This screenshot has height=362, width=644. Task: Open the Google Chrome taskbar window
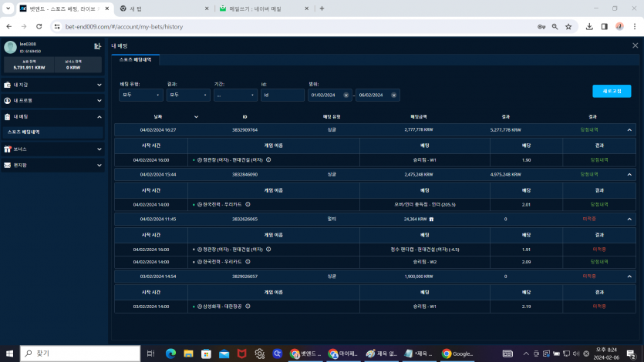457,354
